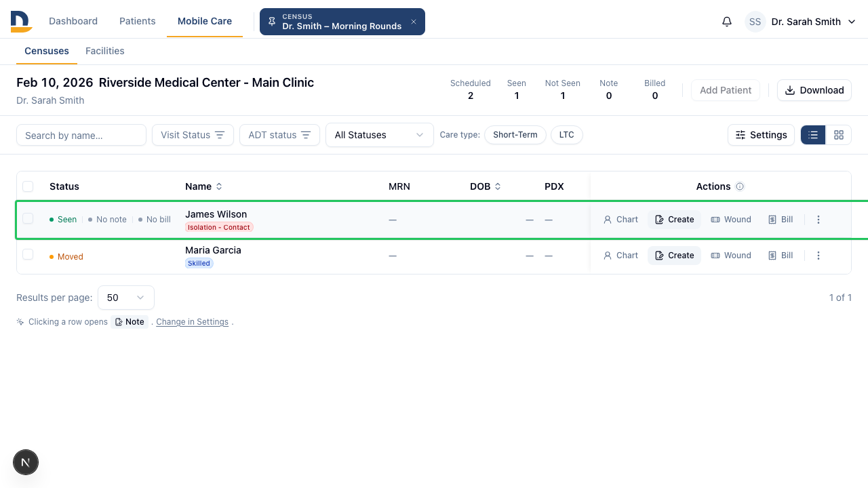Download the census
The image size is (868, 488).
pyautogui.click(x=814, y=90)
